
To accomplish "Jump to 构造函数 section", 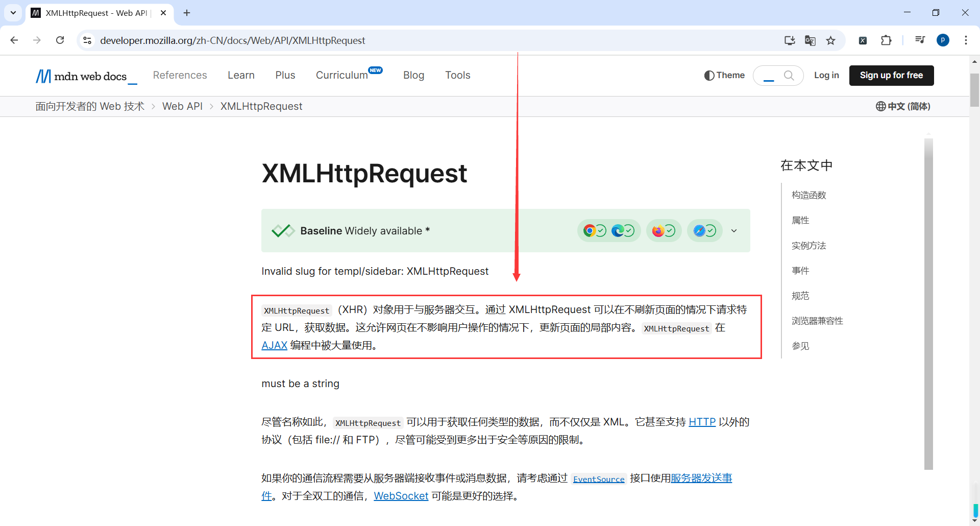I will 808,195.
